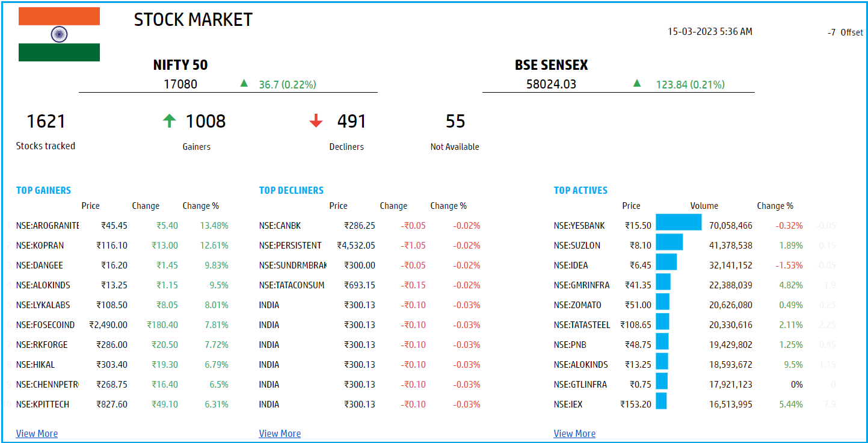Screen dimensions: 868x443
Task: Select the NSE:IDEA volume bar
Action: click(x=666, y=262)
